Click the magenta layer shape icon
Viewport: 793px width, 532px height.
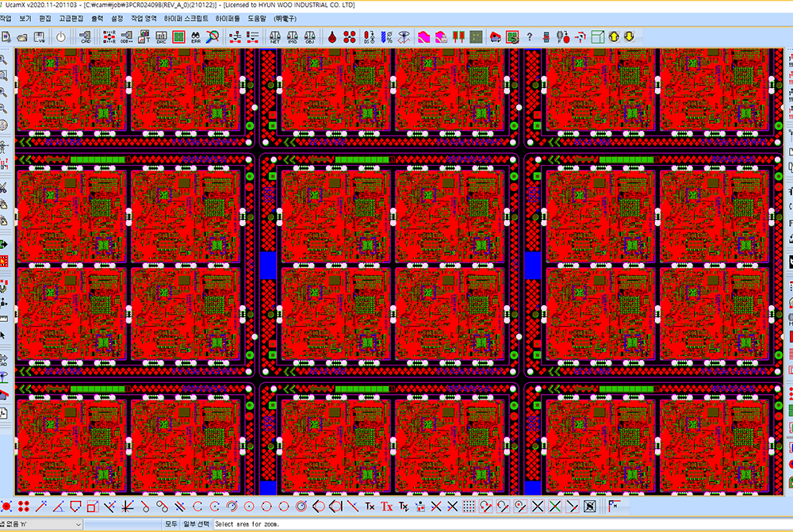click(423, 37)
